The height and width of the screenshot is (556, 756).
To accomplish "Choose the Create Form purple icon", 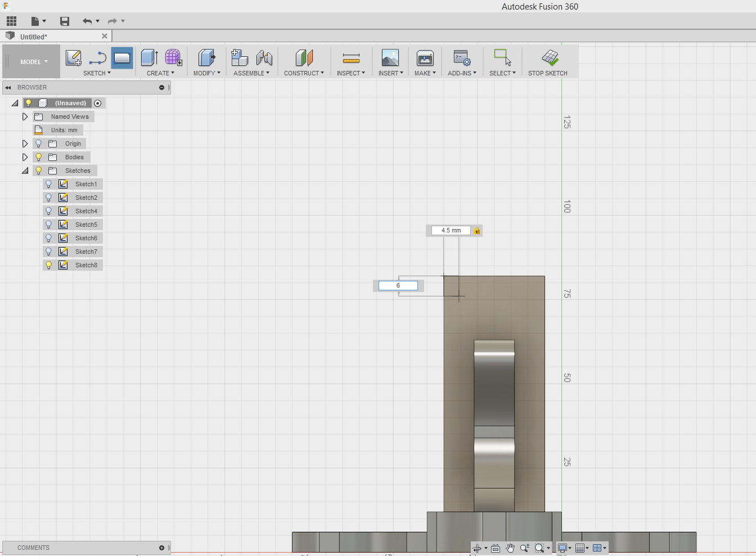I will (x=173, y=58).
